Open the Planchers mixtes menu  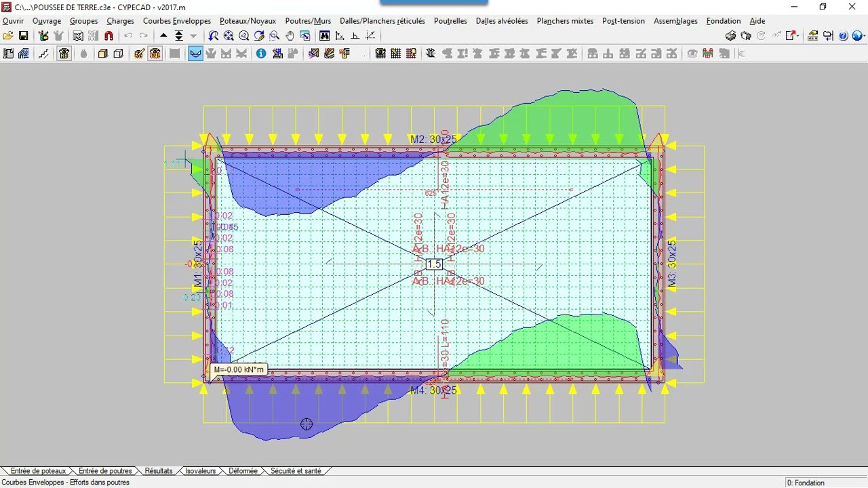tap(565, 21)
